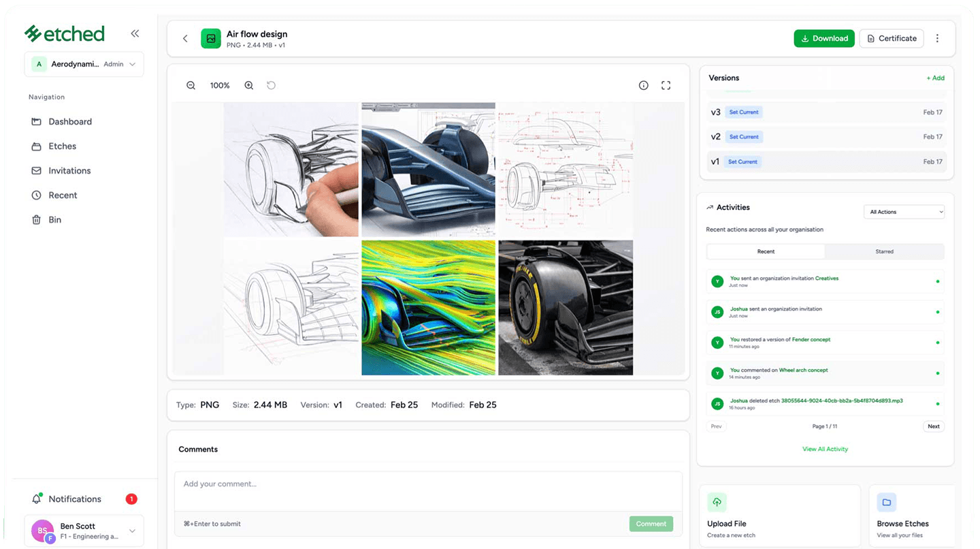Click the zoom out magnifier icon

click(191, 85)
